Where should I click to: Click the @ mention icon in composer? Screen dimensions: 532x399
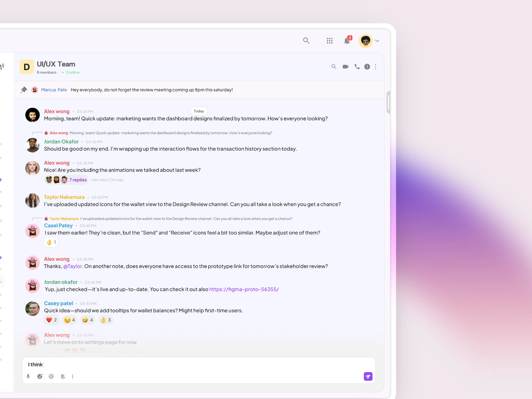51,377
